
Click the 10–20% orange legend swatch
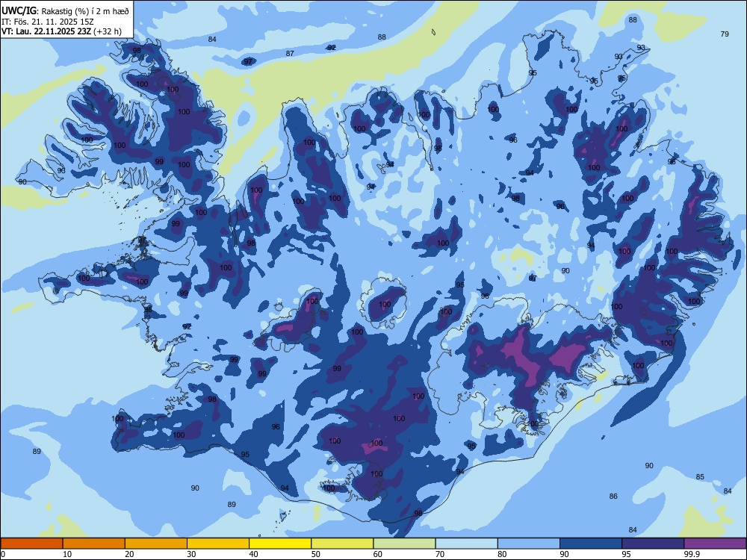pyautogui.click(x=94, y=544)
